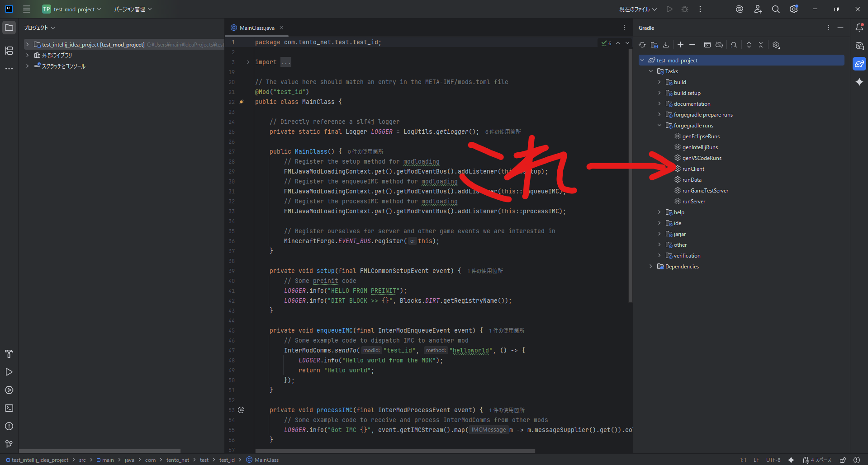The image size is (868, 465).
Task: Click the Gradle sync/reload projects icon
Action: (x=642, y=45)
